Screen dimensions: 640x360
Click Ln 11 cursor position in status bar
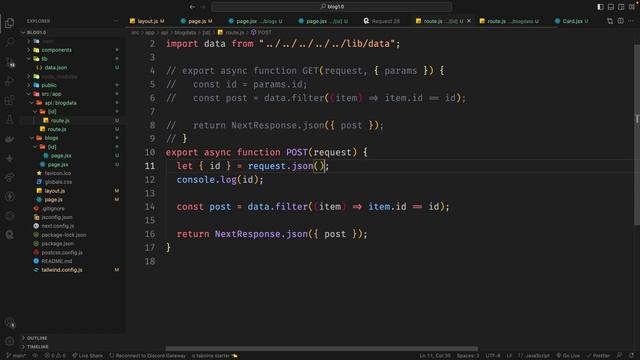click(x=435, y=356)
